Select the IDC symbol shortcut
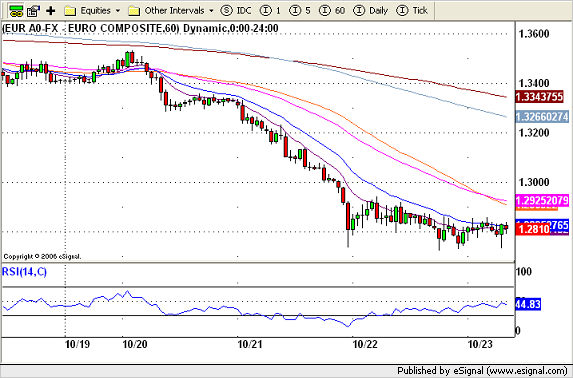This screenshot has height=378, width=573. [x=236, y=11]
